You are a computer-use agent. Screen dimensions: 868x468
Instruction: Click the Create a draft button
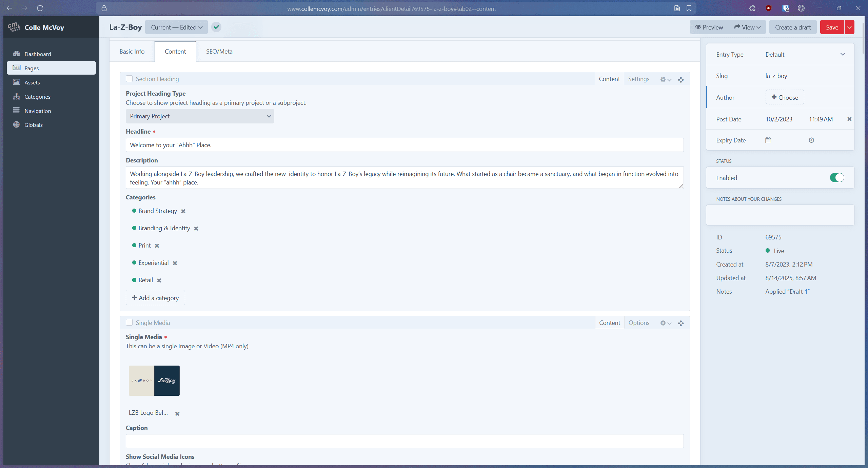point(792,27)
